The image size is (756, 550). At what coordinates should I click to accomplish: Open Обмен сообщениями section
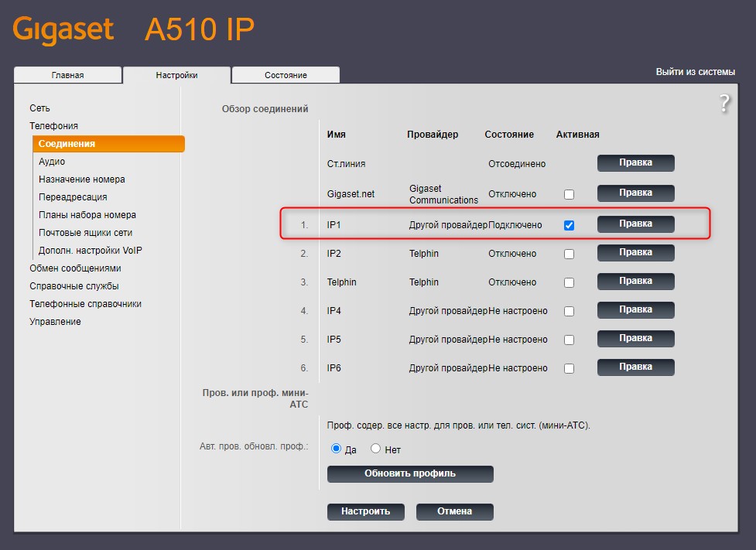(75, 268)
